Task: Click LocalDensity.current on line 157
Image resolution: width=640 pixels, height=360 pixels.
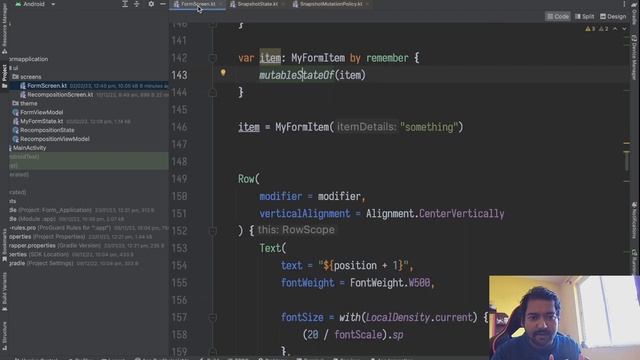Action: 419,317
